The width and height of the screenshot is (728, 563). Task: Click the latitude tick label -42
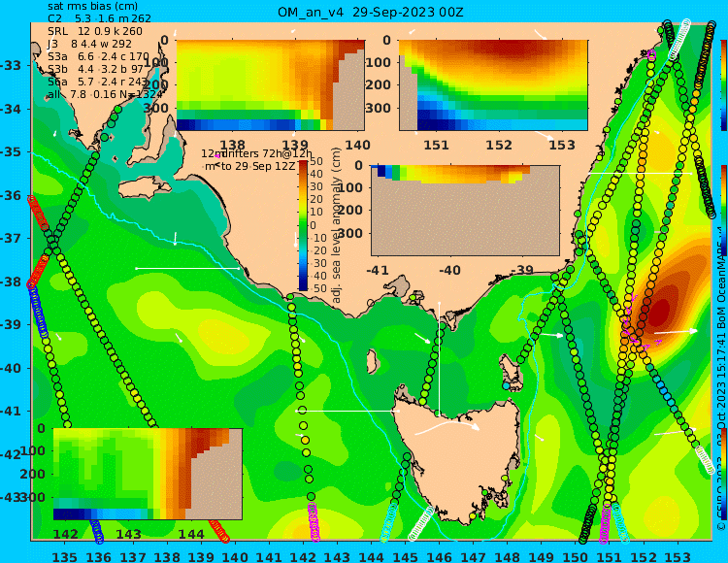[x=11, y=454]
